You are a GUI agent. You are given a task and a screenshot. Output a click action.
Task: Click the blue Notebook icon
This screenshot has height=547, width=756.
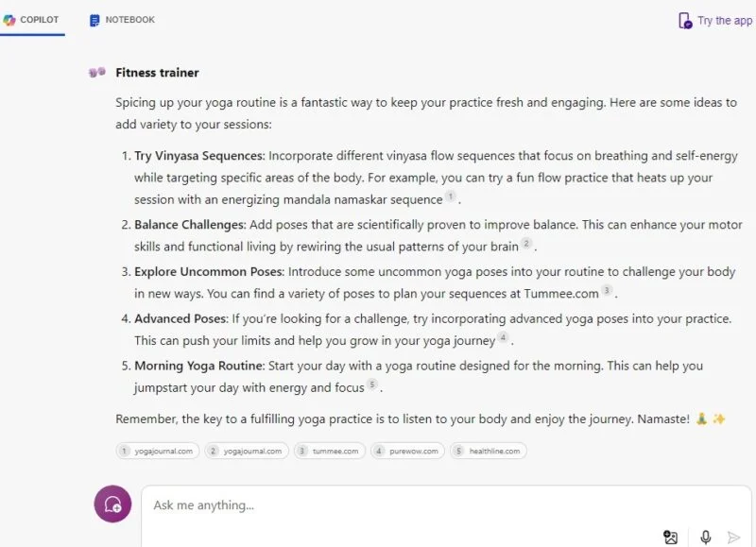click(94, 18)
